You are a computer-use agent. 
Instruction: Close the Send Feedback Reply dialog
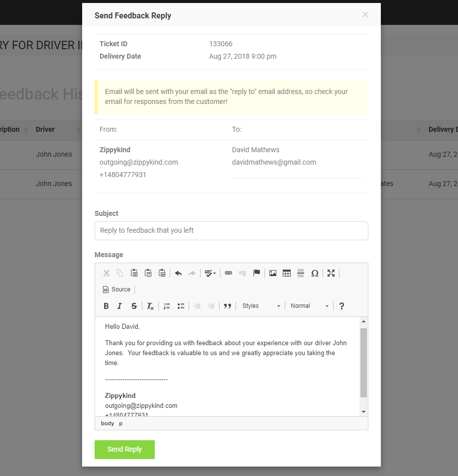365,14
